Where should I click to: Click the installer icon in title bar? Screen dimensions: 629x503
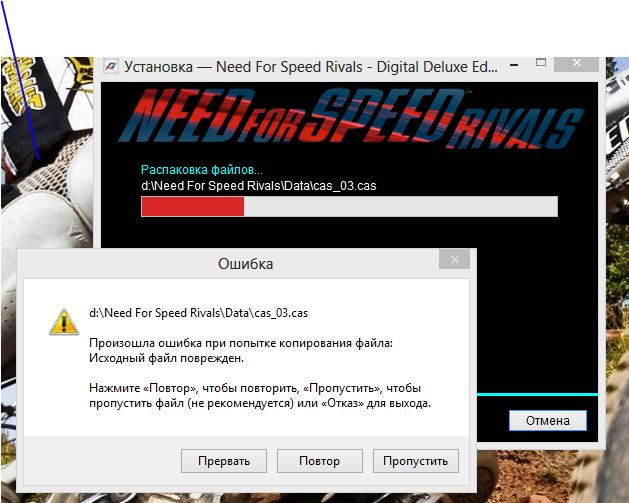pos(111,66)
